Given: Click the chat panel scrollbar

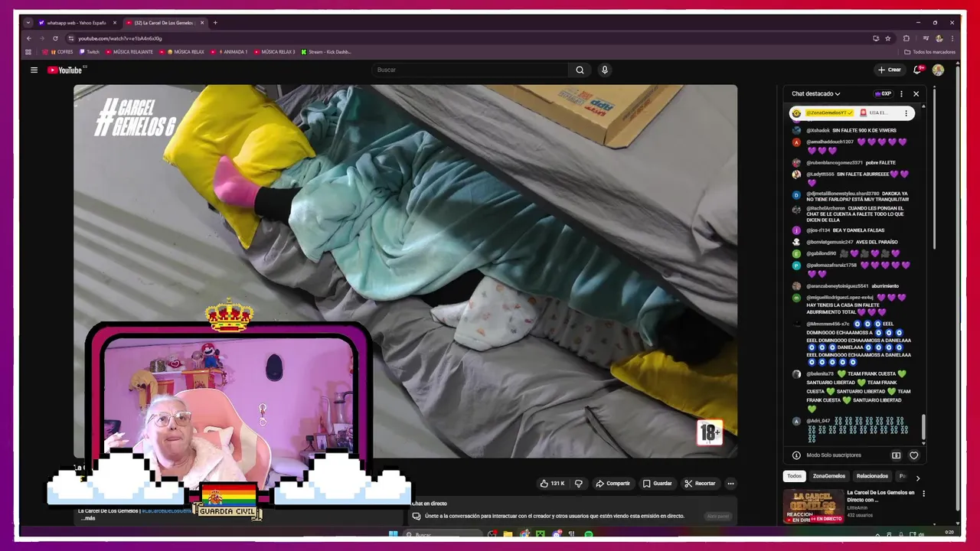Looking at the screenshot, I should [923, 429].
